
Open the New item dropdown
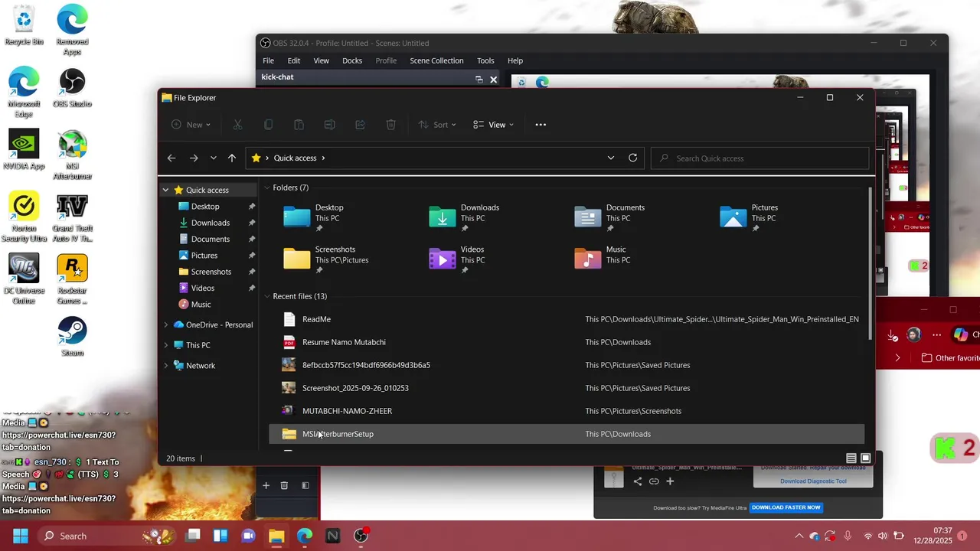point(191,125)
